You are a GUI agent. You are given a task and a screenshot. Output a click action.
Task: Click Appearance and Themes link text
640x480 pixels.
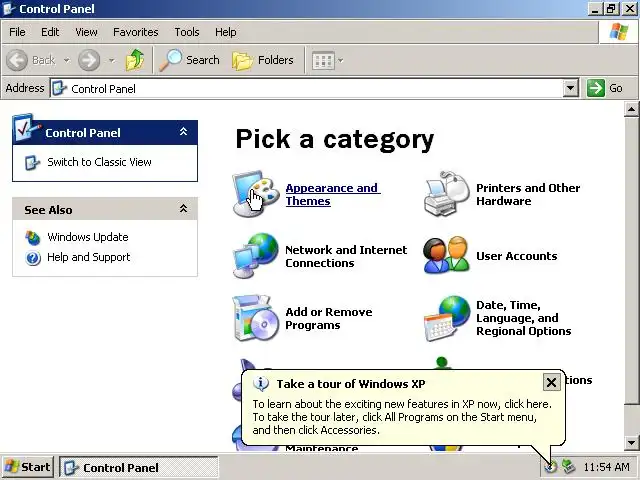click(x=332, y=194)
